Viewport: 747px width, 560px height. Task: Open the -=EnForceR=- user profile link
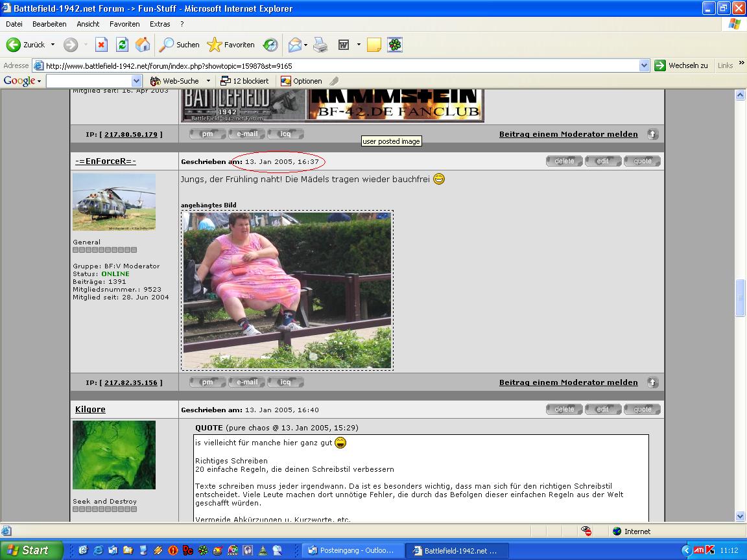(x=106, y=161)
